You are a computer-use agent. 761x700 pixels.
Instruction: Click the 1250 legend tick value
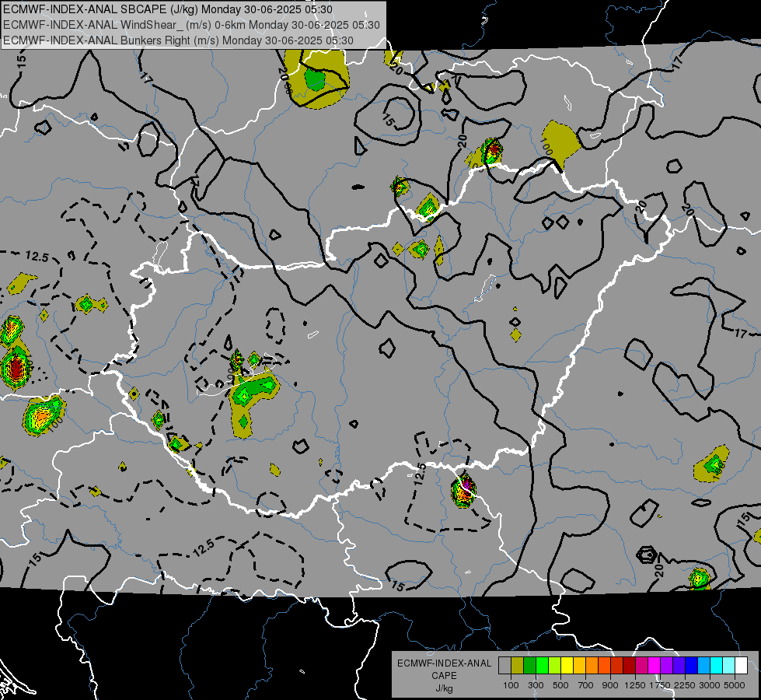pyautogui.click(x=635, y=685)
